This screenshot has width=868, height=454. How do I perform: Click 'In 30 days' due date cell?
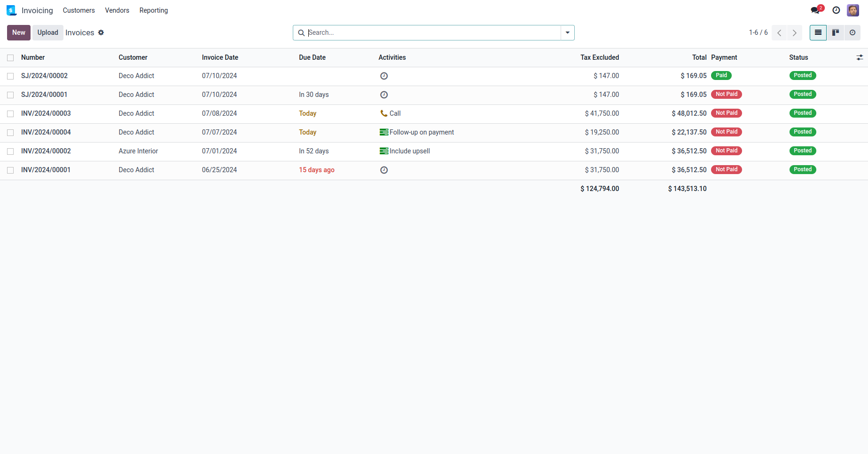click(x=314, y=95)
